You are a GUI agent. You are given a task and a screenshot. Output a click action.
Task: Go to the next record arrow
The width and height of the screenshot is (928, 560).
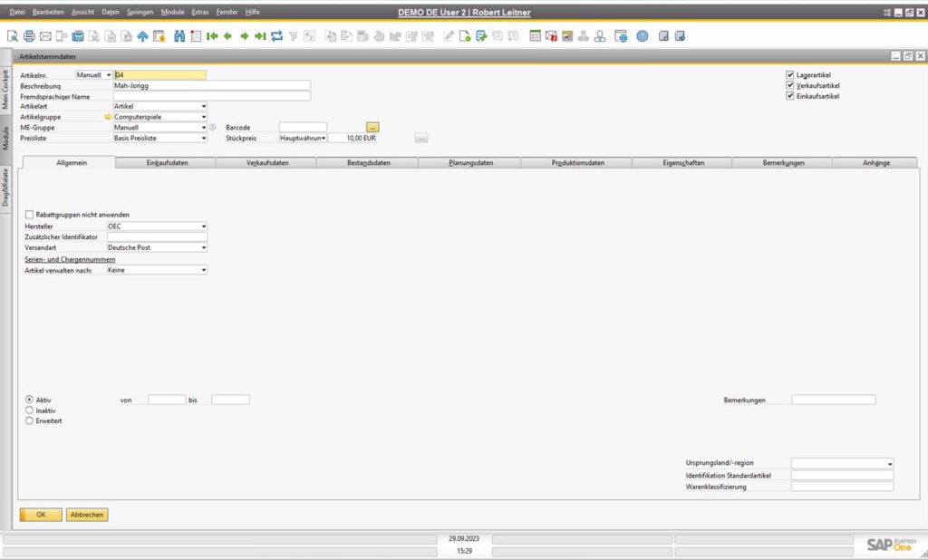244,36
